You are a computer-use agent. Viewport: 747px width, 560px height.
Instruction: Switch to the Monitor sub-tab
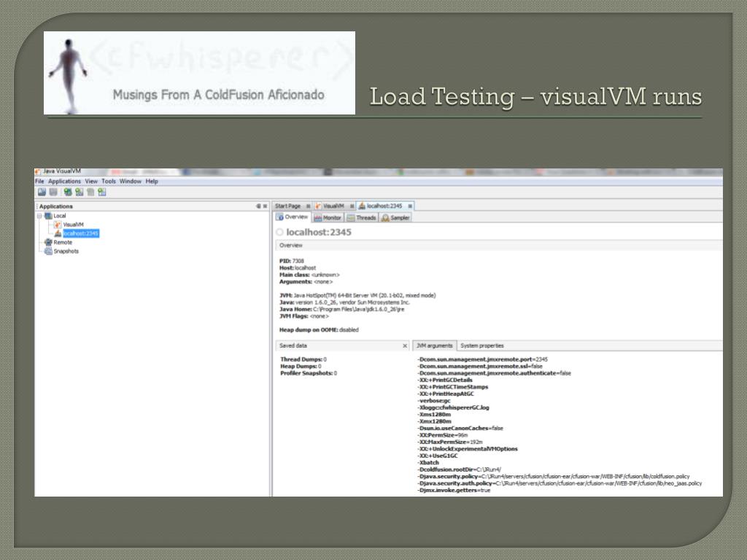[328, 217]
